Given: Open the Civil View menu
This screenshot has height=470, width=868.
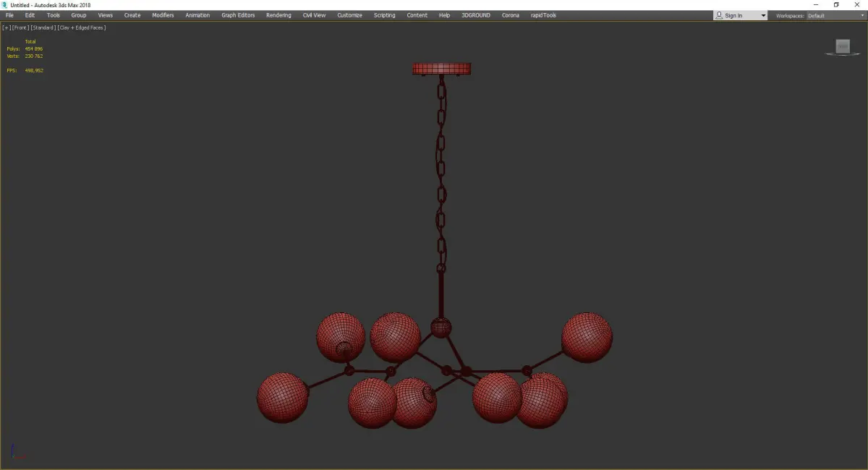Looking at the screenshot, I should 314,15.
